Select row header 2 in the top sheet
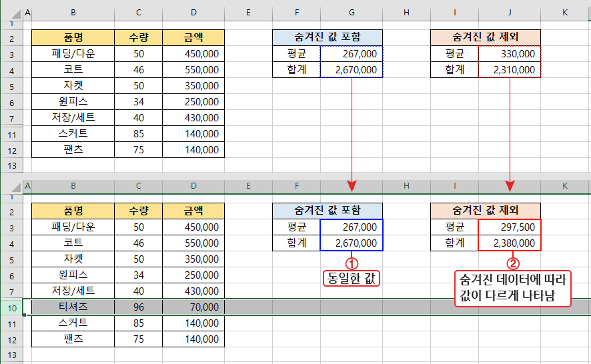 (12, 39)
